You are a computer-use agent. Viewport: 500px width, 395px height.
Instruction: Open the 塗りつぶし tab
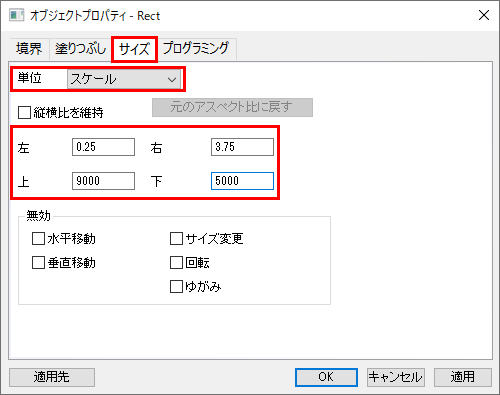[x=80, y=49]
